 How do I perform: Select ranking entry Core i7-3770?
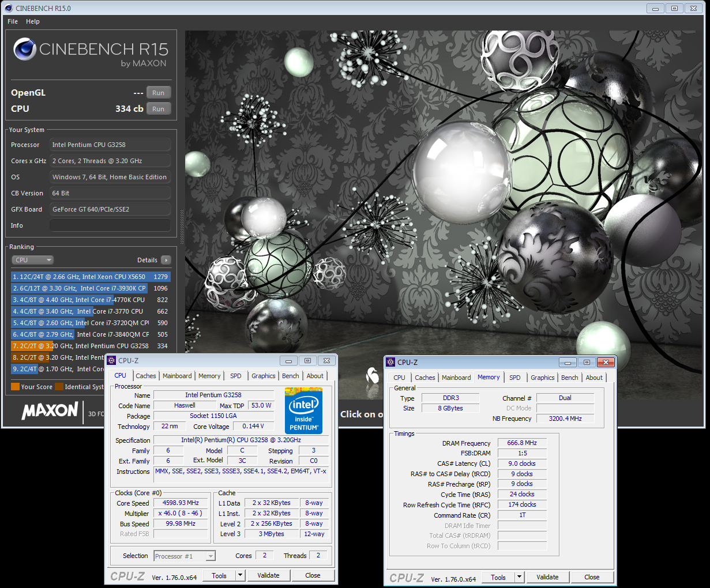[91, 311]
